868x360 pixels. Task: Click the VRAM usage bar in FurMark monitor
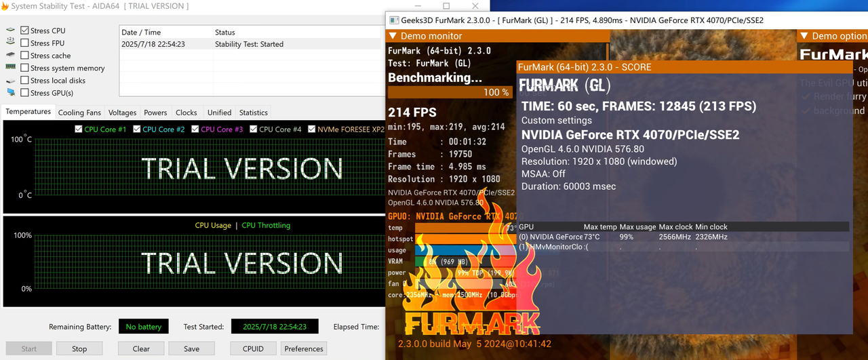[467, 260]
